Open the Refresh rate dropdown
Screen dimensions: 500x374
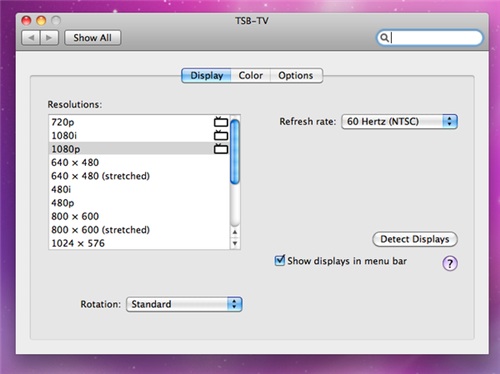(x=399, y=121)
